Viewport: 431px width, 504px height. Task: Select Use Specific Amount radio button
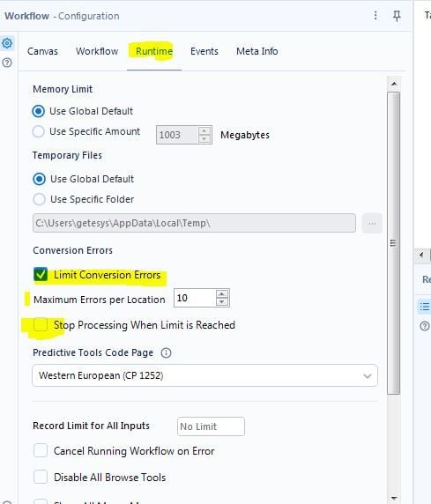point(39,131)
